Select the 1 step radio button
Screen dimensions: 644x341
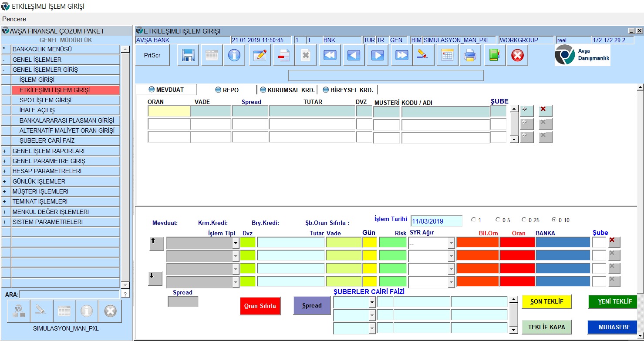473,220
